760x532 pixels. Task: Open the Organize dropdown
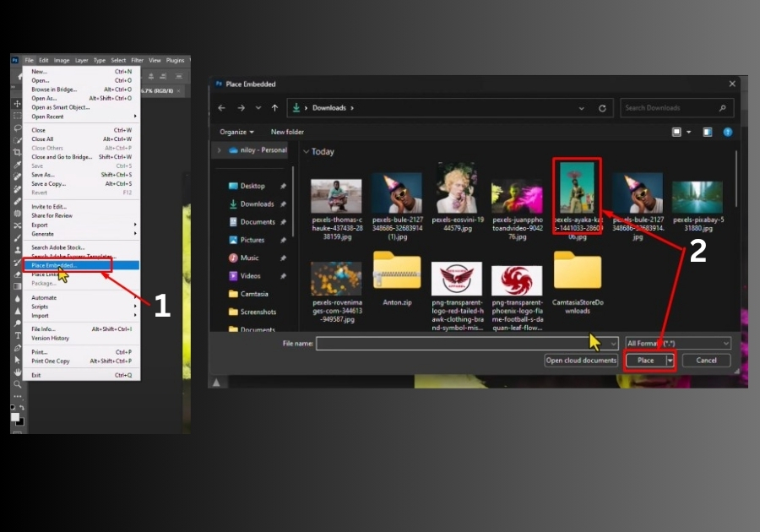[x=236, y=132]
